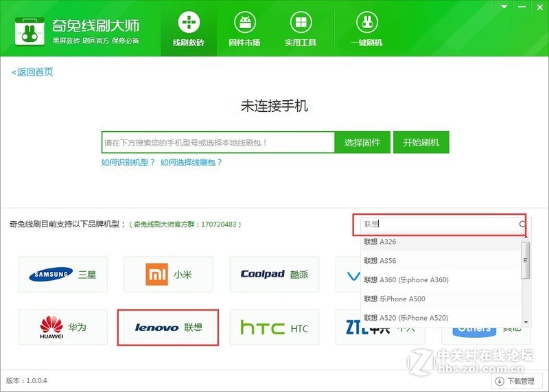This screenshot has height=392, width=549.
Task: Select the Coolpad 酷派 brand tile
Action: (x=274, y=275)
